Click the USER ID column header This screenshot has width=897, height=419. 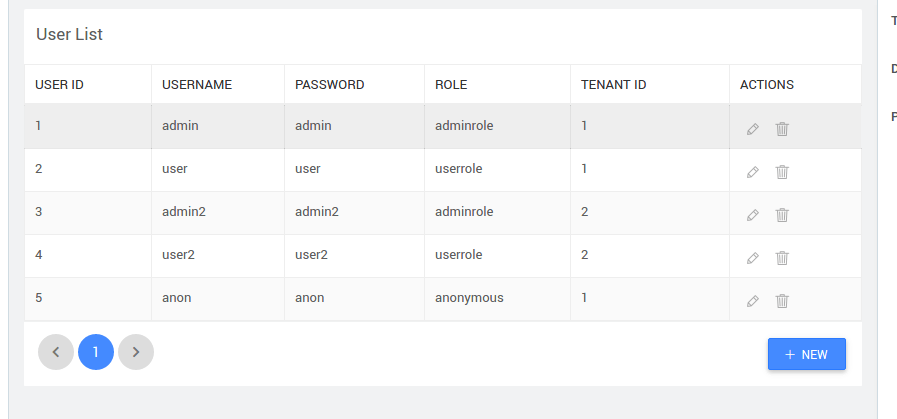(x=59, y=85)
